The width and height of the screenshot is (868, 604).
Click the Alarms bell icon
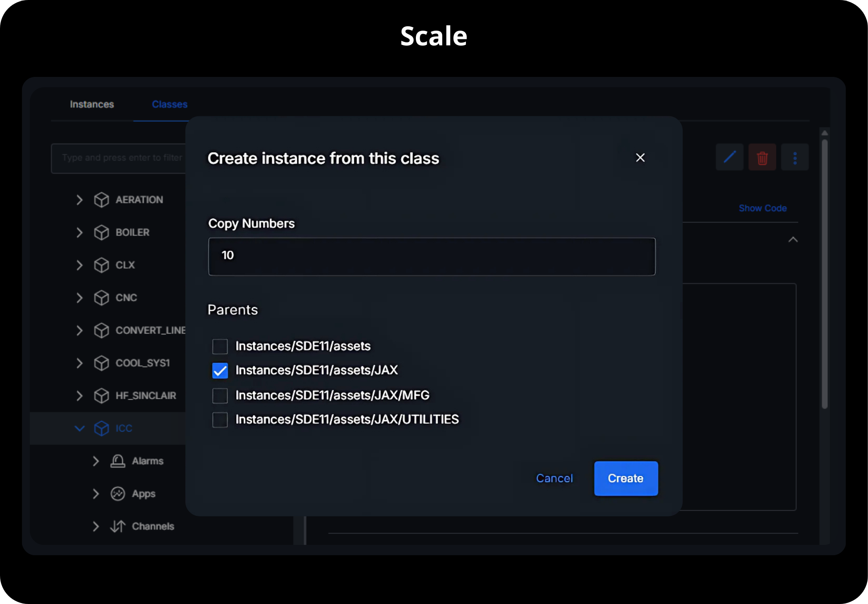117,461
